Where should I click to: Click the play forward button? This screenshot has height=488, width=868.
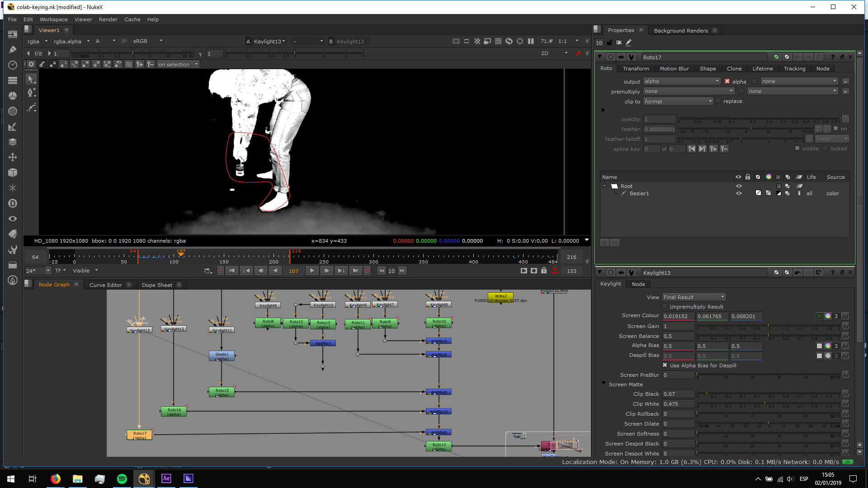(312, 271)
